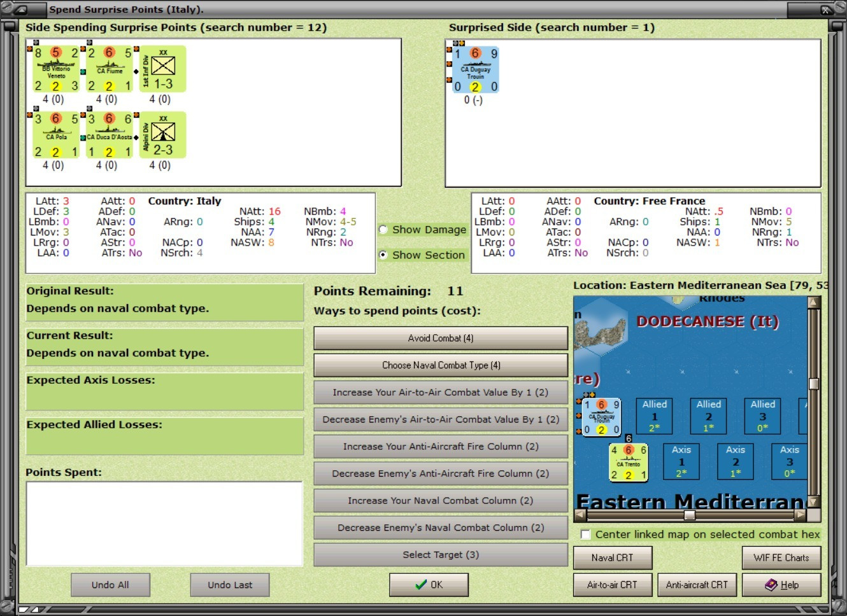Image resolution: width=847 pixels, height=616 pixels.
Task: Click the map's horizontal scrollbar thumb
Action: 690,515
